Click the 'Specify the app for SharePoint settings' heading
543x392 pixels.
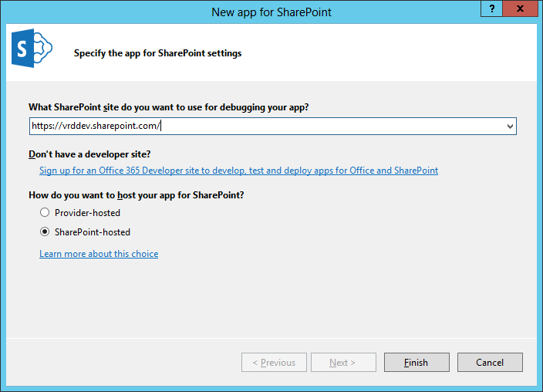(x=157, y=53)
